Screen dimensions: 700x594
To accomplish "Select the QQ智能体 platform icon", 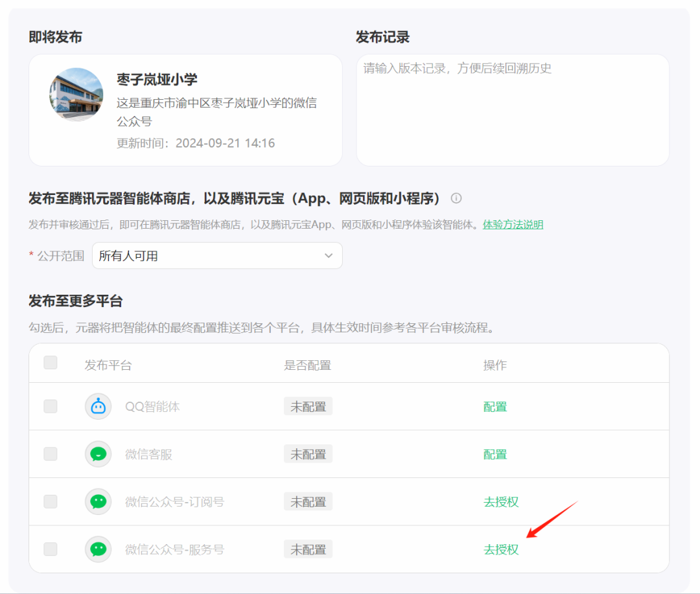I will click(98, 406).
